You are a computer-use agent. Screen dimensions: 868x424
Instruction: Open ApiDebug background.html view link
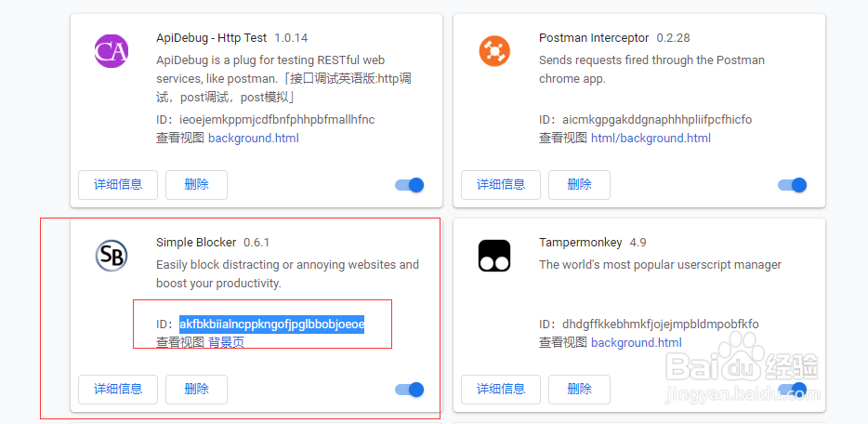coord(254,138)
